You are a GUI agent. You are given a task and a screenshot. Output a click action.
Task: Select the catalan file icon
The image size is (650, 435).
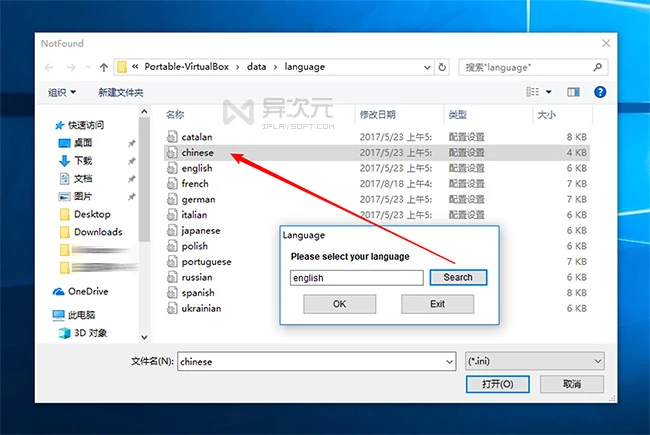click(172, 136)
